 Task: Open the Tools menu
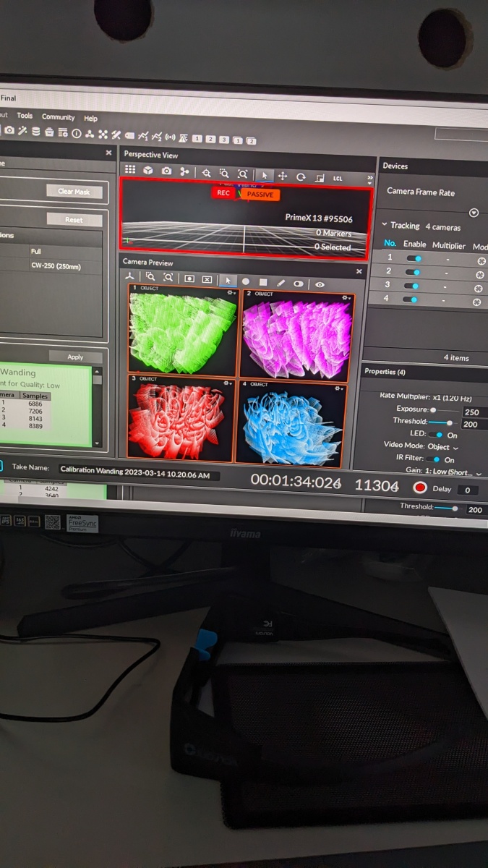(25, 116)
